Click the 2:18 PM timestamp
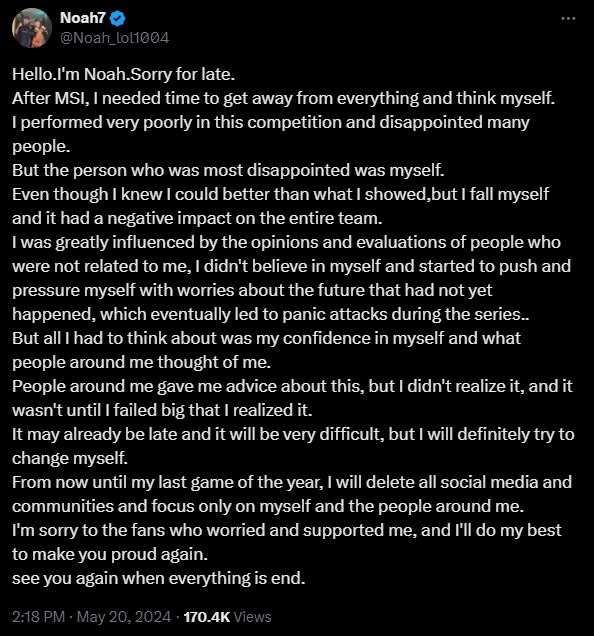This screenshot has height=636, width=594. pyautogui.click(x=39, y=617)
